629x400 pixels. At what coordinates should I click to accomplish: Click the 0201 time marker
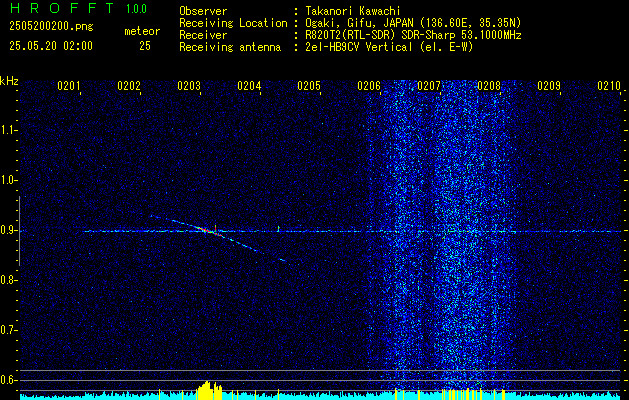[x=69, y=86]
